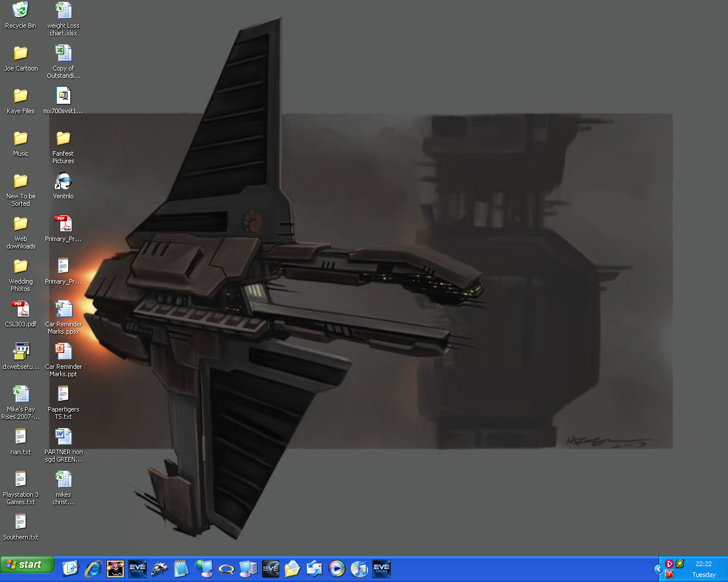
Task: Click the red exclamation alert tray icon
Action: (x=669, y=574)
